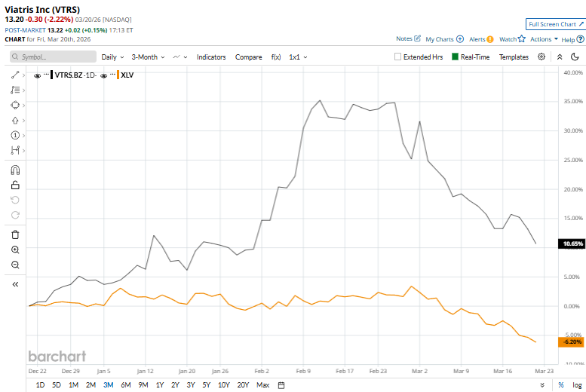Viewport: 586px width, 392px height.
Task: Toggle the Real-Time checkbox
Action: (x=455, y=57)
